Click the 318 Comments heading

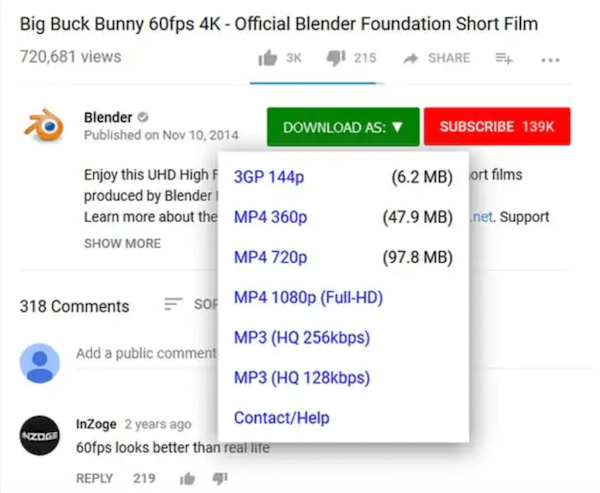coord(75,306)
